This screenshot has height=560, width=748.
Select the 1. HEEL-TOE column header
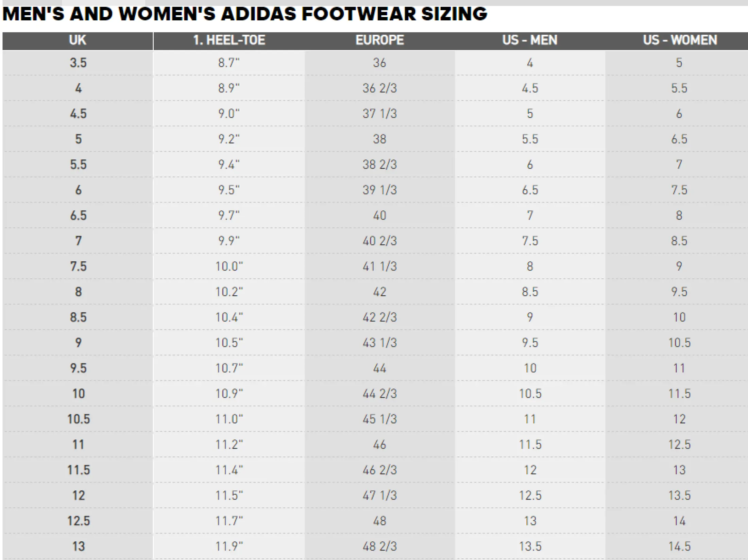coord(229,40)
